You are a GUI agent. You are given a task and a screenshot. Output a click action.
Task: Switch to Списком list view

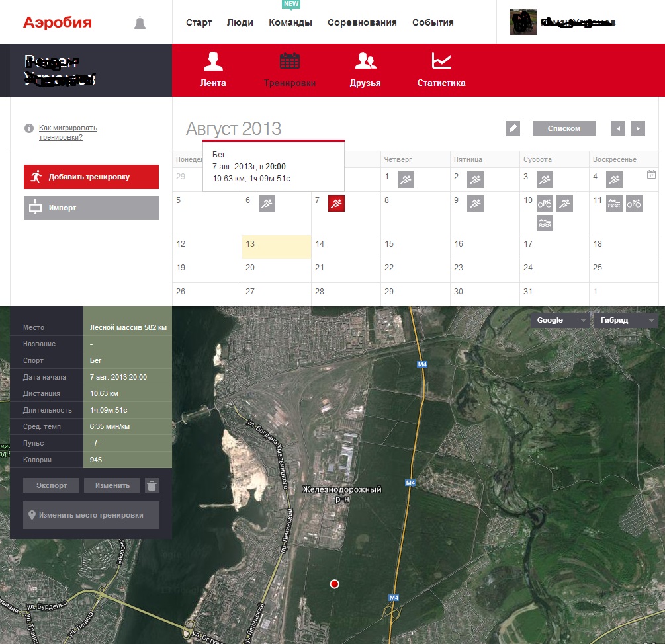click(564, 128)
